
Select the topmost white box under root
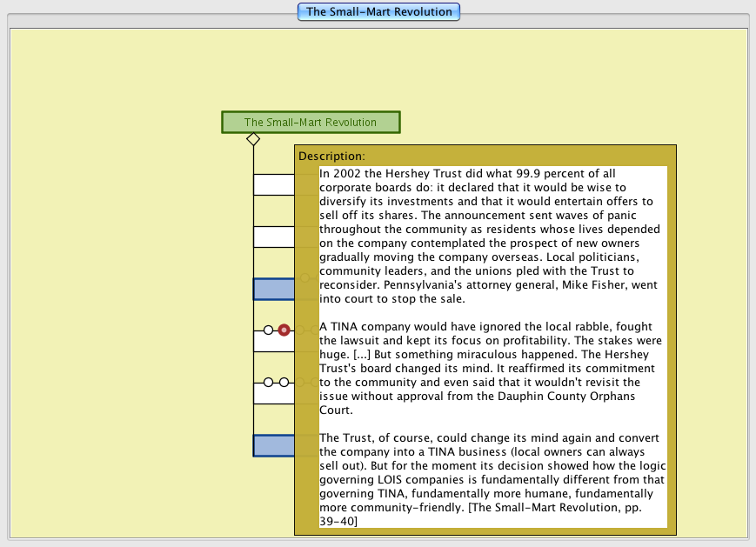click(273, 184)
